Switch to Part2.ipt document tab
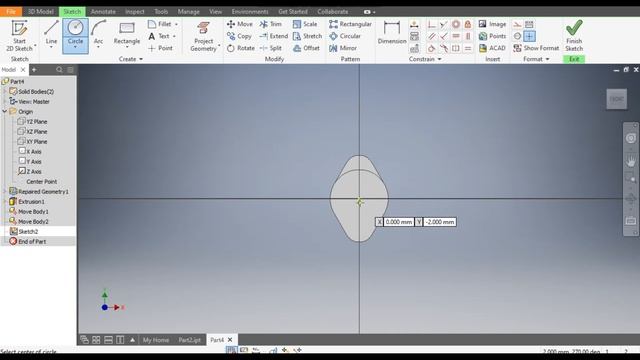Screen dimensions: 640x360 189,340
